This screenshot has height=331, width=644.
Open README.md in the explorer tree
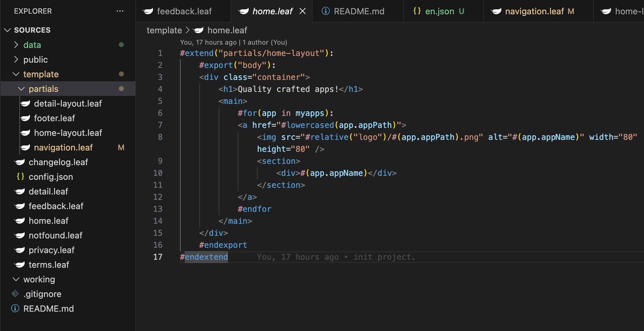pos(48,308)
